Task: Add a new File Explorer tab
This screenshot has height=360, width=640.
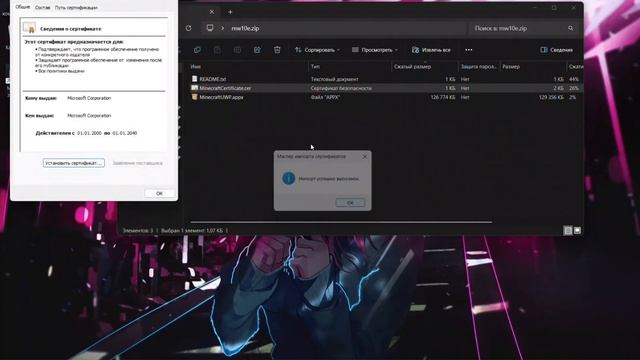Action: pyautogui.click(x=230, y=12)
